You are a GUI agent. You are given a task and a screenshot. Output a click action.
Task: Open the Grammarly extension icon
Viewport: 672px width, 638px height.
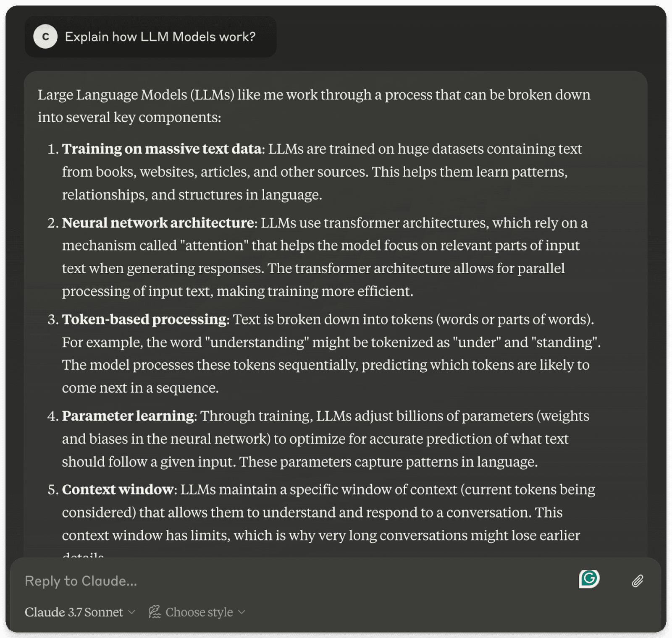(589, 579)
